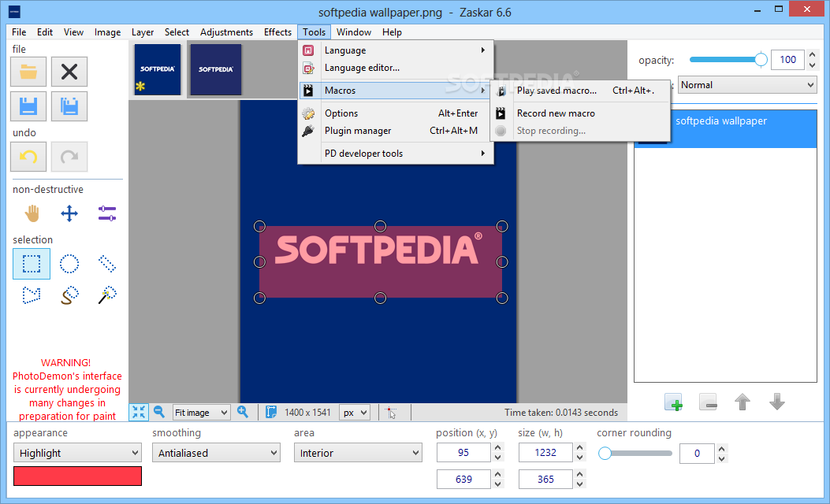Click the position y field showing 639
This screenshot has width=830, height=504.
(463, 479)
